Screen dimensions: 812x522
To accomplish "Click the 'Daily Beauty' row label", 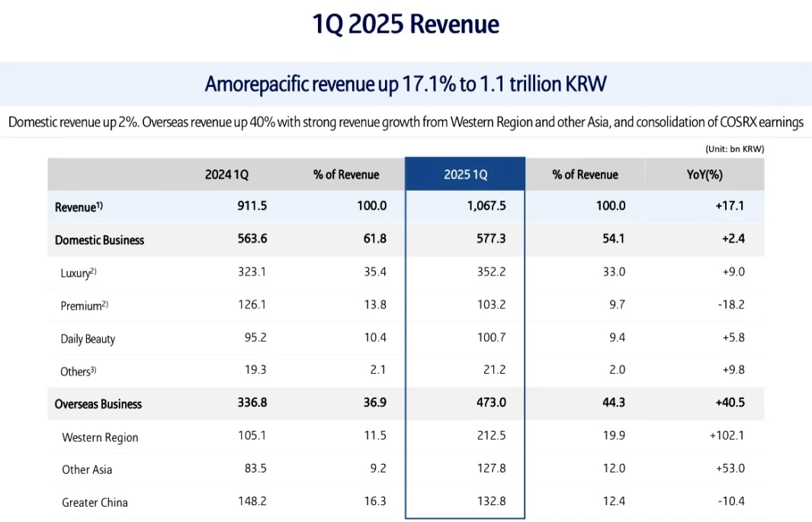I will (88, 339).
